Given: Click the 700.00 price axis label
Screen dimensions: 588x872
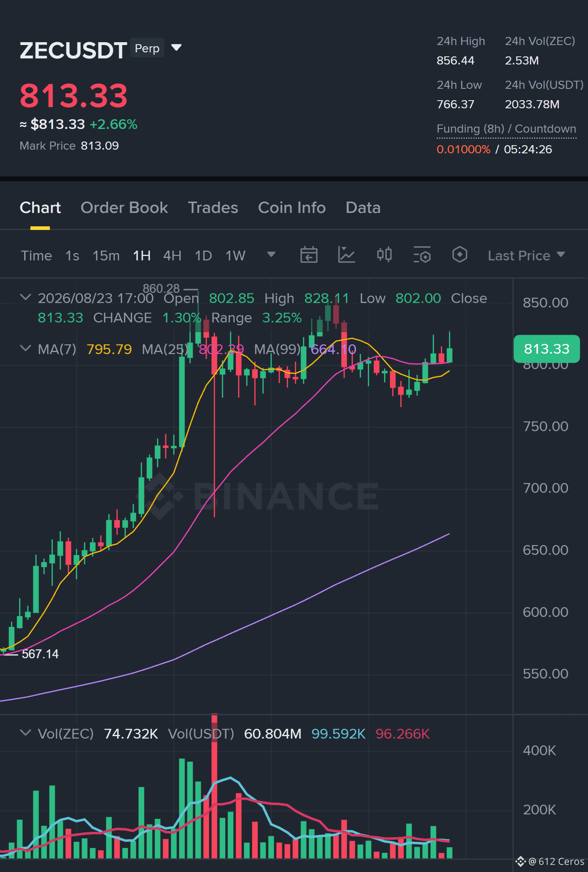Looking at the screenshot, I should [x=545, y=488].
